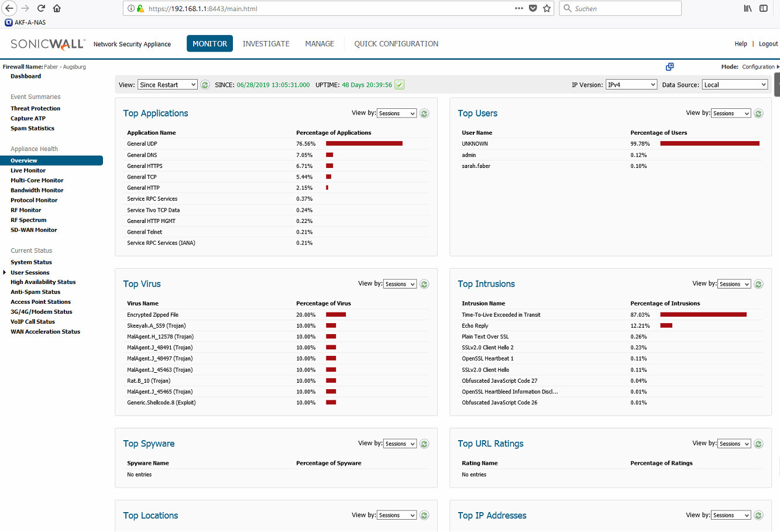Screen dimensions: 780x532
Task: Click the General UDP percentage bar
Action: click(x=365, y=143)
